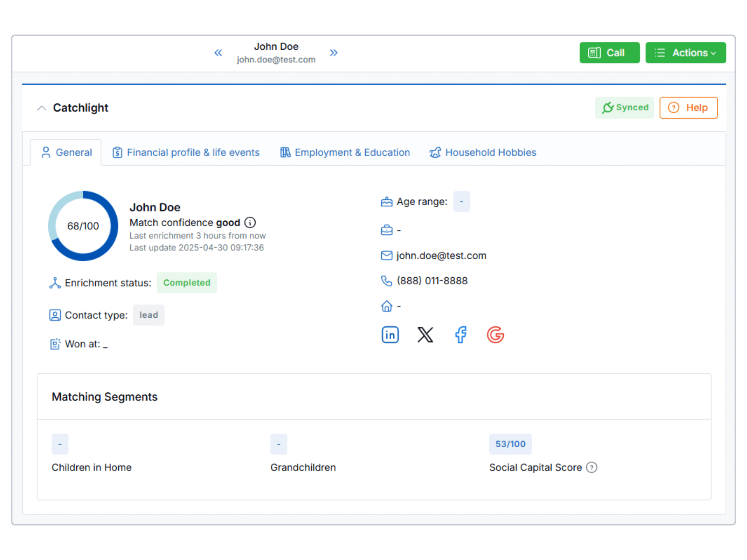Click the Matching Segments heading

[x=105, y=397]
